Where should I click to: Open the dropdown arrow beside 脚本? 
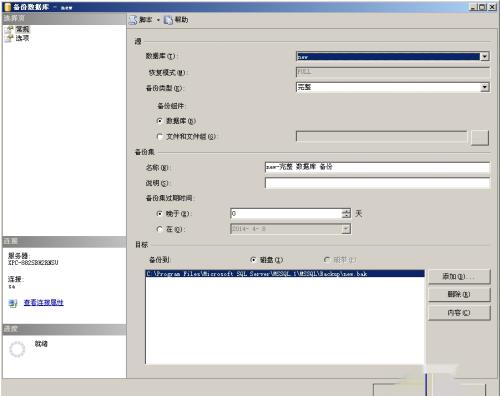coord(158,20)
